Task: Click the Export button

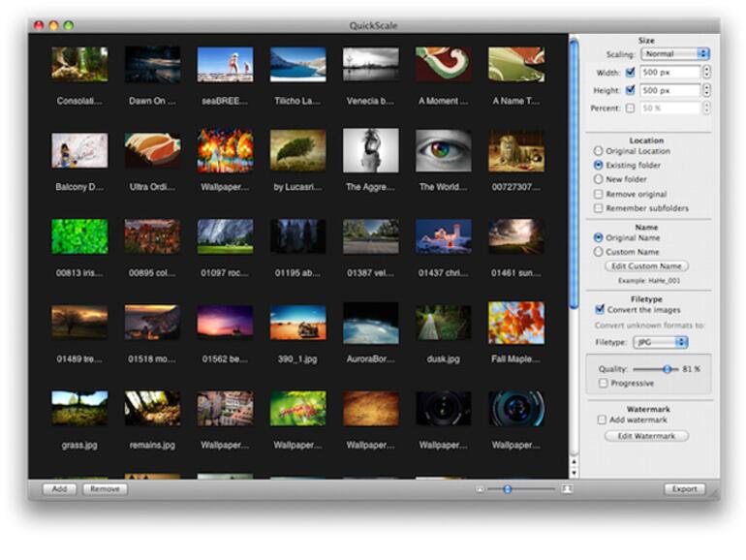Action: [684, 489]
